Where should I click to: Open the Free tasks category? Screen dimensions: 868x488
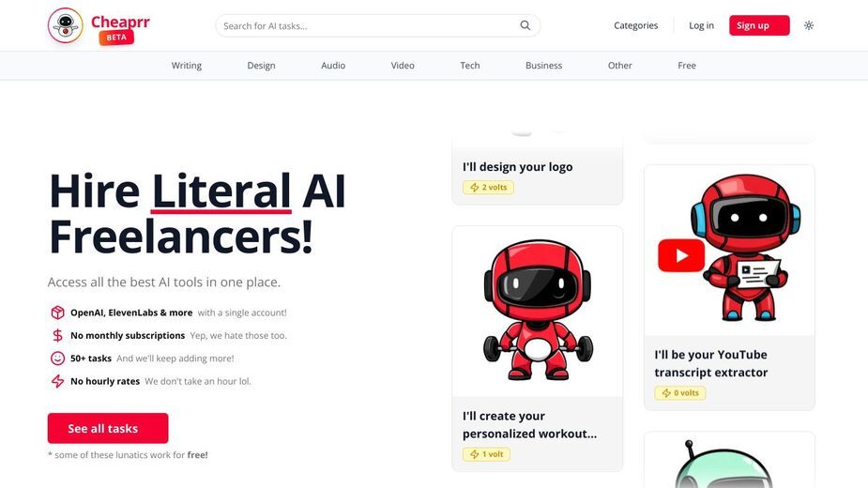[687, 66]
